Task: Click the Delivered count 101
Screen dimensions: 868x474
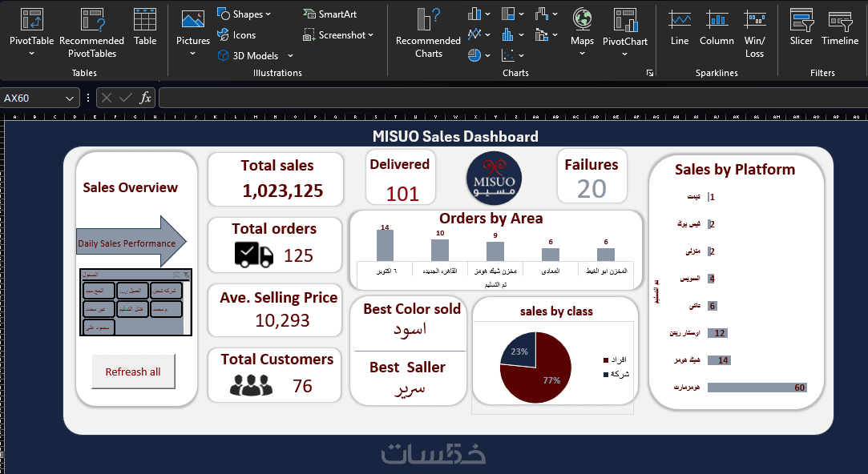Action: pos(402,194)
